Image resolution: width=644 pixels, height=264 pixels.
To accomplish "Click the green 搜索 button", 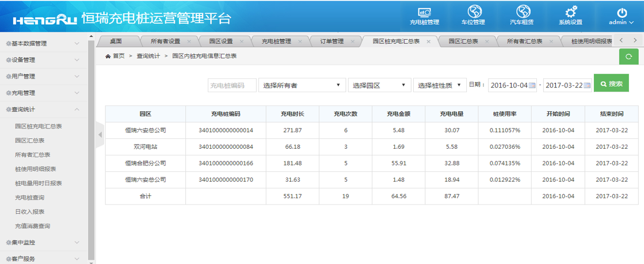I will tap(611, 84).
